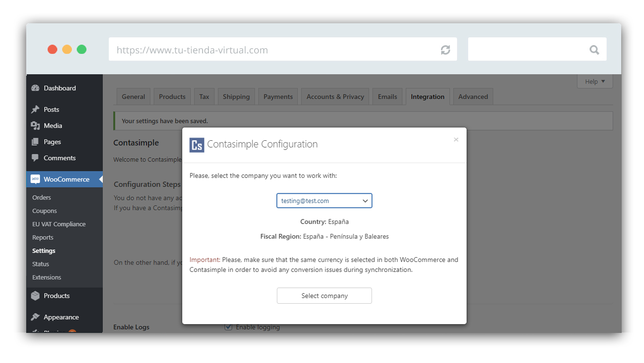
Task: Click the Comments menu label
Action: pos(60,158)
